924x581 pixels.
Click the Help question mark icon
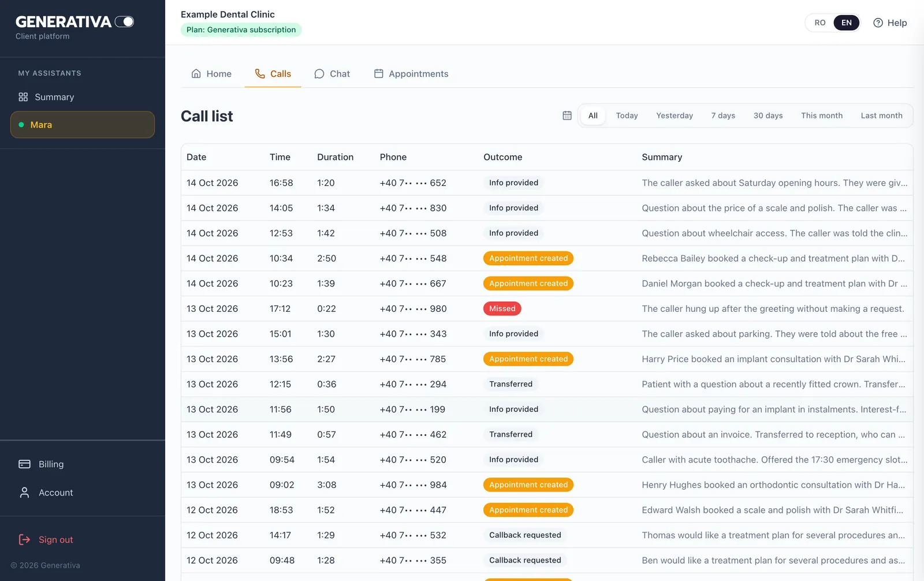point(878,23)
